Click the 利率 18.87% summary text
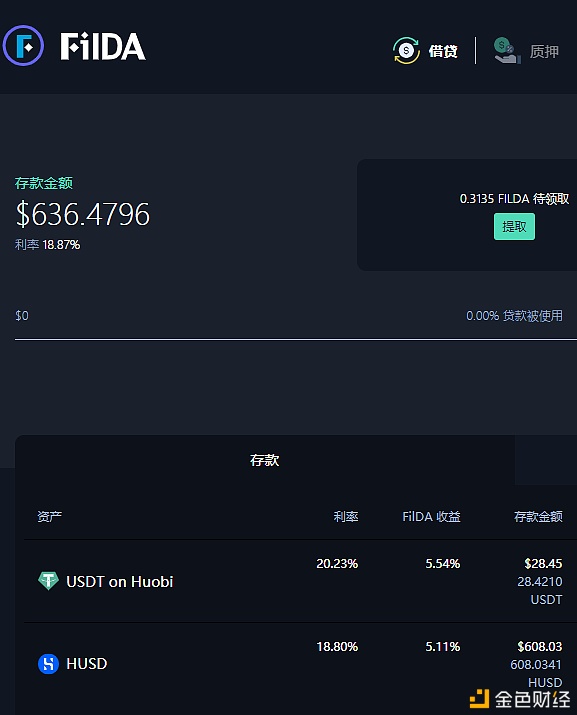Screen dimensions: 577x715 [47, 245]
